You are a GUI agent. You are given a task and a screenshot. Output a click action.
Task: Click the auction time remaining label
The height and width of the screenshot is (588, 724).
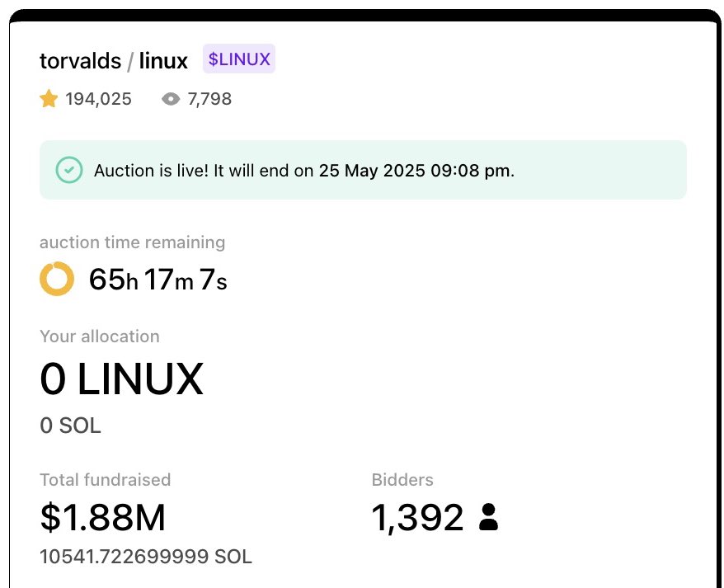pos(133,242)
